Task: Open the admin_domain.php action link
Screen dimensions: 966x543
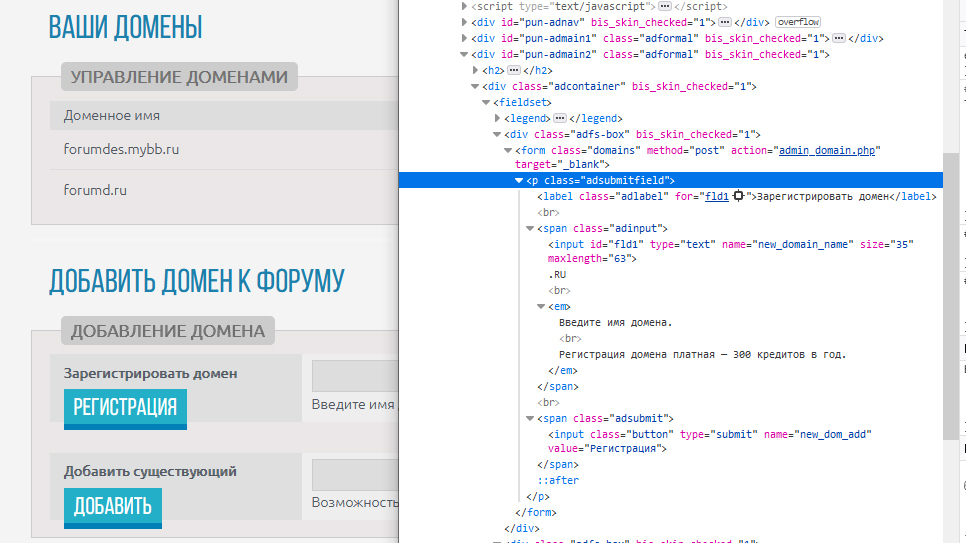Action: pos(829,150)
